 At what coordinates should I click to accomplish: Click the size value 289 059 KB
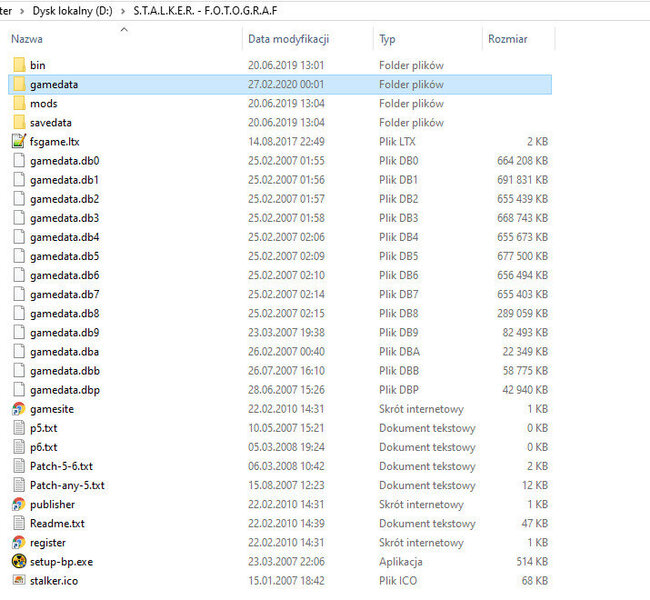point(523,313)
